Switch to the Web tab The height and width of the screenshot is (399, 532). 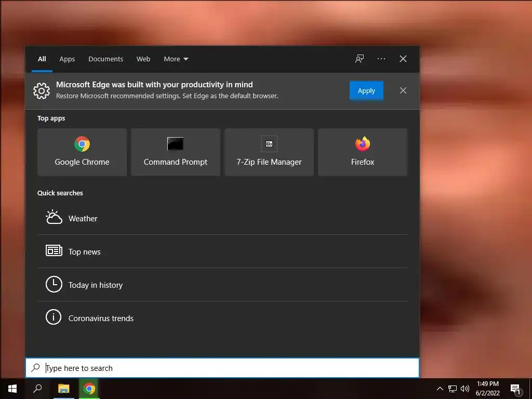coord(143,59)
